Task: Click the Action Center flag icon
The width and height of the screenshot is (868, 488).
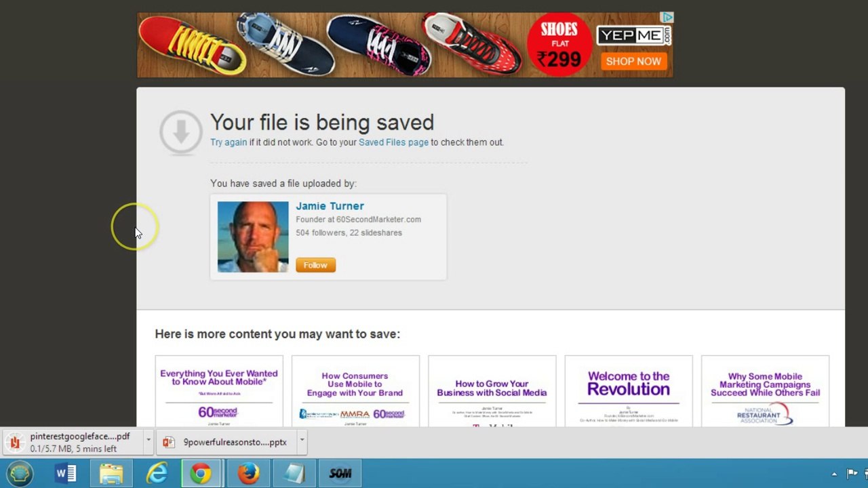Action: point(852,473)
